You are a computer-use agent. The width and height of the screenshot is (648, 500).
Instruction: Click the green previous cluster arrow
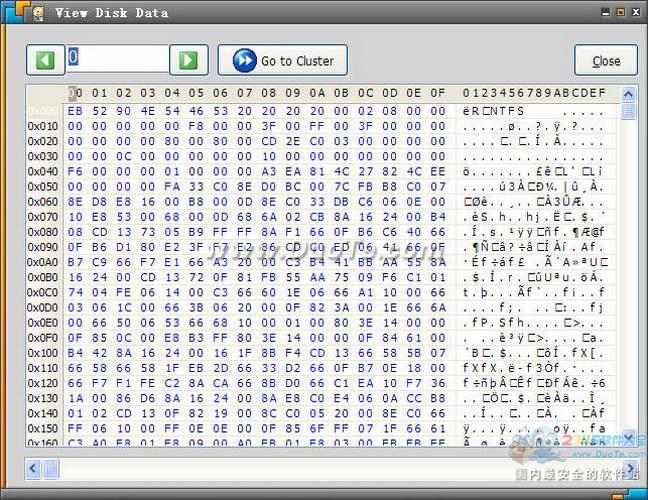[x=45, y=60]
